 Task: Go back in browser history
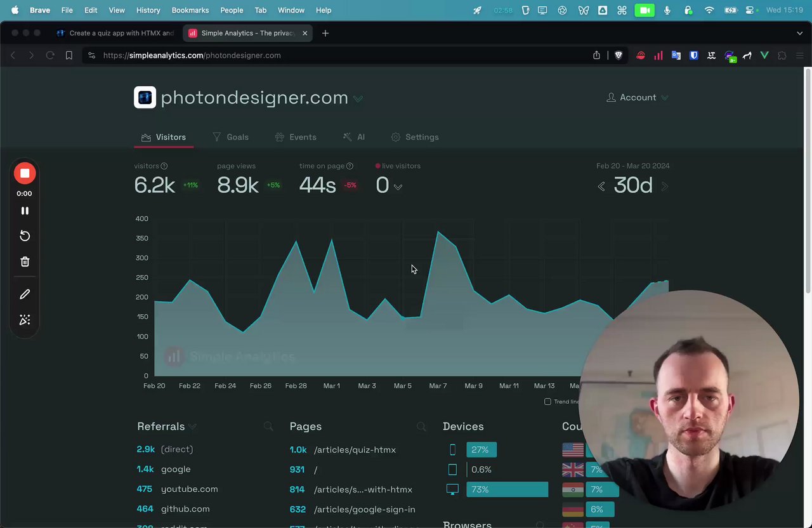click(x=13, y=55)
